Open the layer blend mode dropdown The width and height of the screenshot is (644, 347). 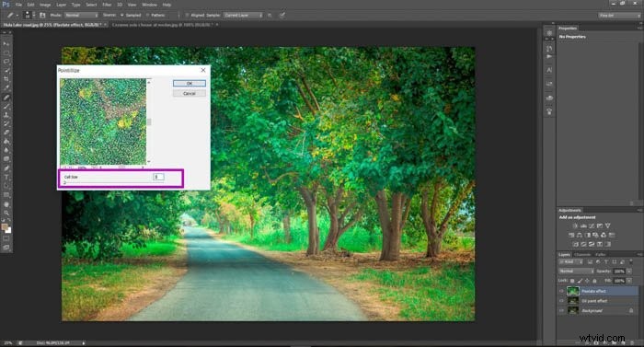(576, 272)
